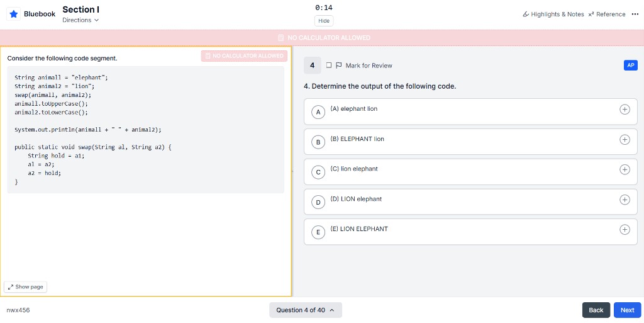
Task: Click 'Consider the following code segment.' text
Action: coord(62,59)
